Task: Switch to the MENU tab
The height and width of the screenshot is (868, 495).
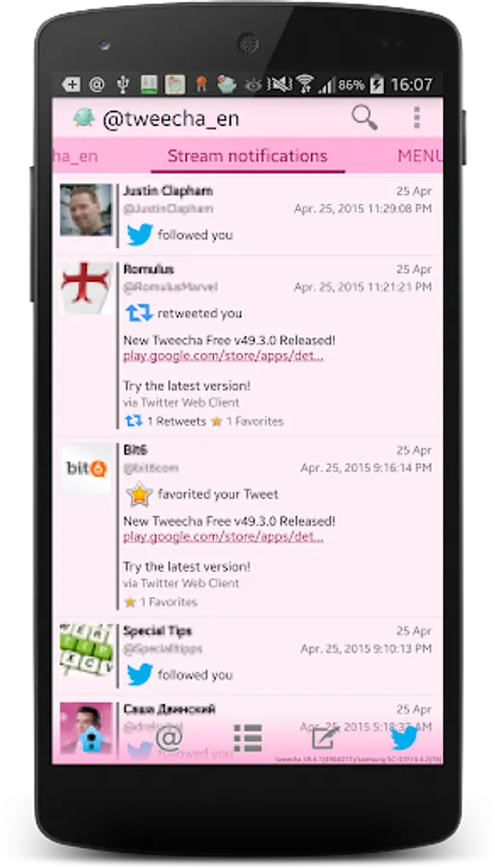Action: [x=419, y=156]
